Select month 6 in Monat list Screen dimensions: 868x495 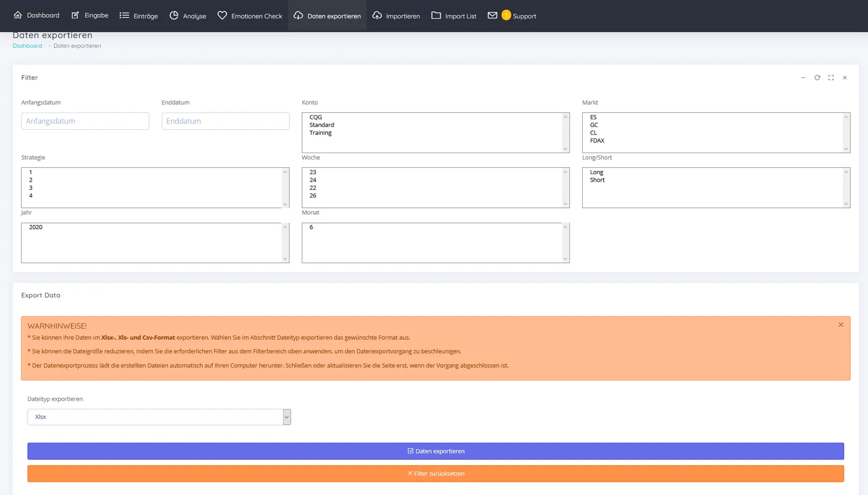pos(311,227)
